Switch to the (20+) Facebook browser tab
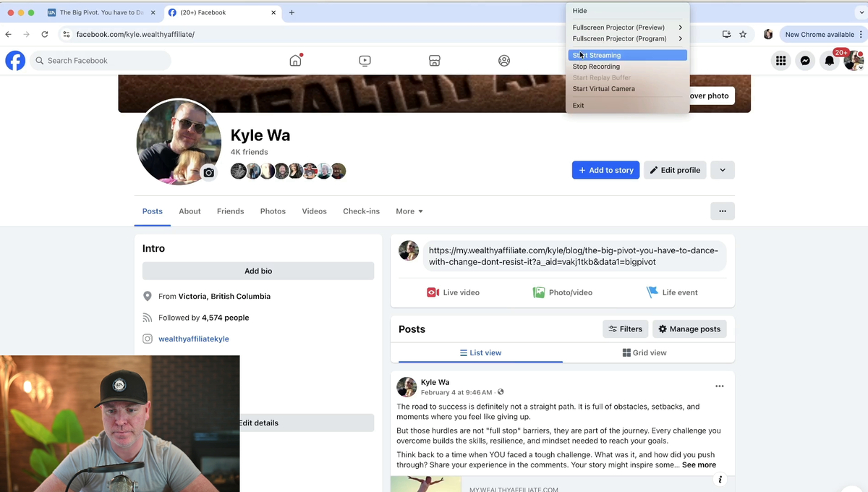The height and width of the screenshot is (492, 868). [x=221, y=12]
